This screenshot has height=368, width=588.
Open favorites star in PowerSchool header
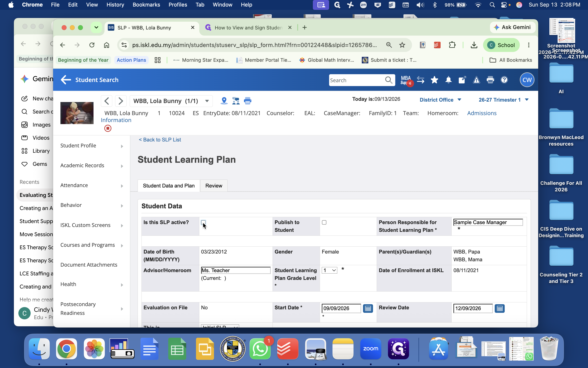click(x=434, y=80)
